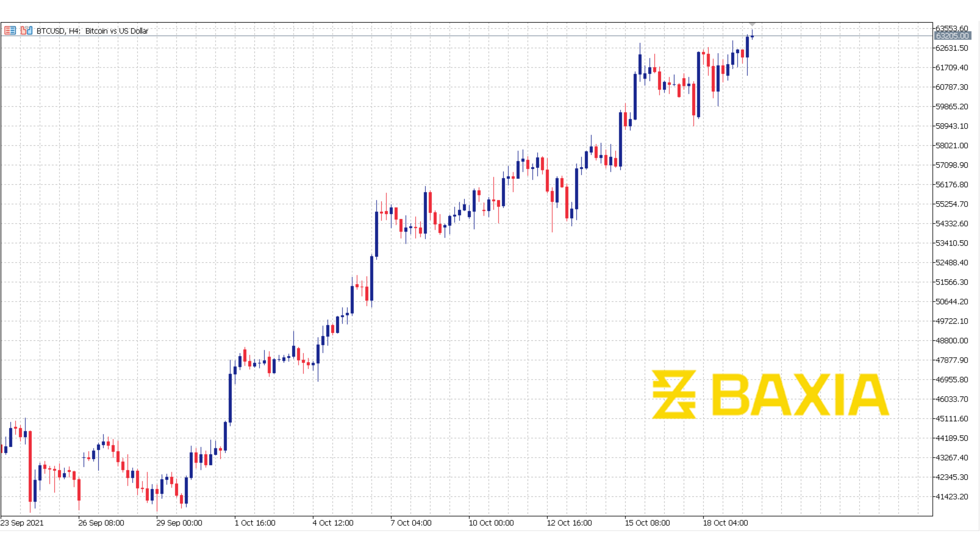This screenshot has width=980, height=552.
Task: Click the 1 Oct 16:00 time axis label
Action: (x=255, y=523)
